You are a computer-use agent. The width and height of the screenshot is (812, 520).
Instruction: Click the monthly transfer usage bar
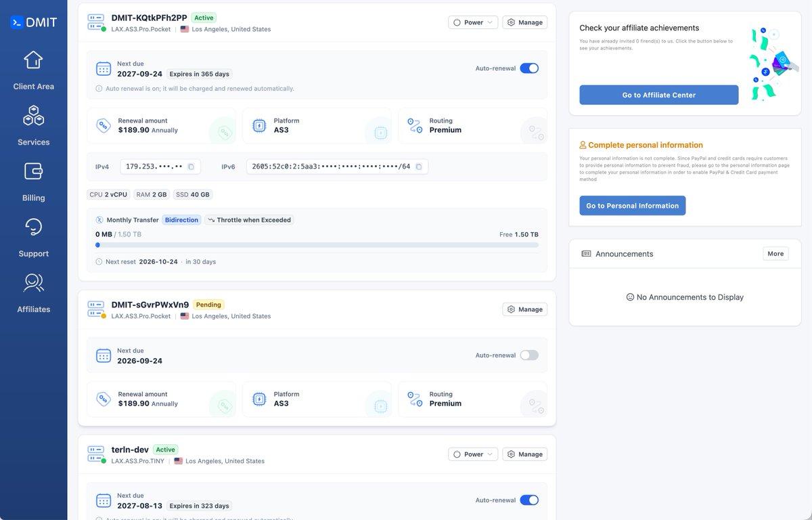click(317, 245)
